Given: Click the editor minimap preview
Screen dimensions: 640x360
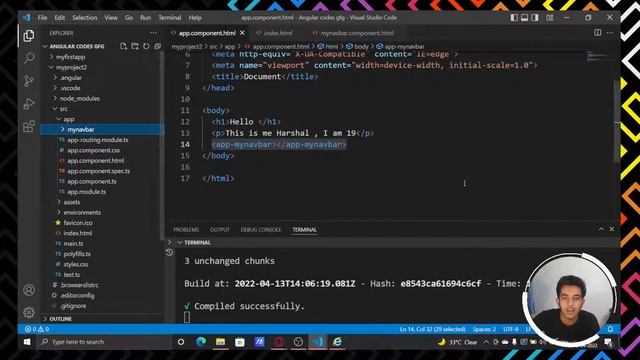Looking at the screenshot, I should 598,56.
